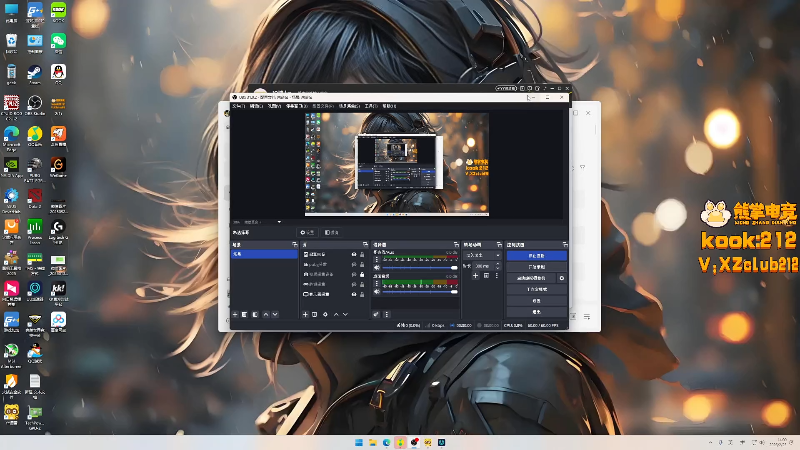
Task: Click the recording button in Controls
Action: tap(537, 266)
